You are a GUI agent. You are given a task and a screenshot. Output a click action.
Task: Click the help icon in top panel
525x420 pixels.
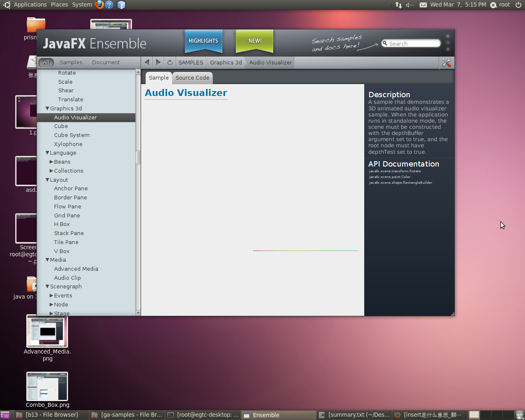click(x=109, y=5)
